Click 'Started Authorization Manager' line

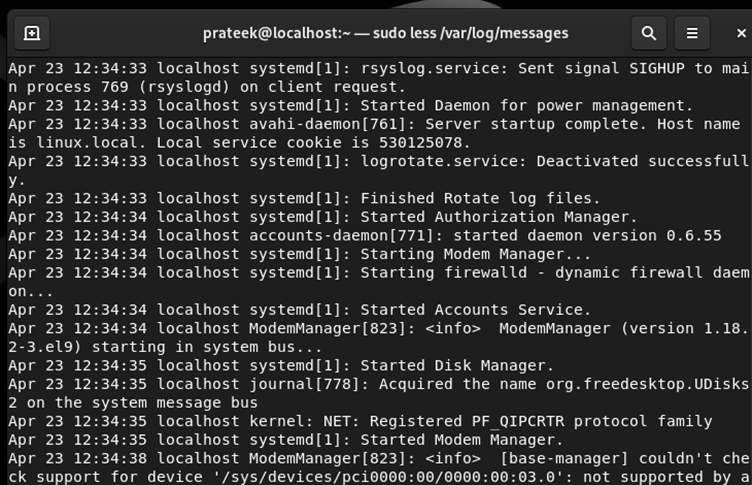tap(322, 217)
